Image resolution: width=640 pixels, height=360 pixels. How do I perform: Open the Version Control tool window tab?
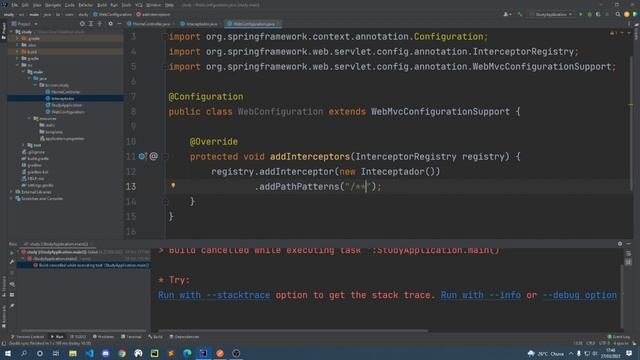click(x=27, y=337)
